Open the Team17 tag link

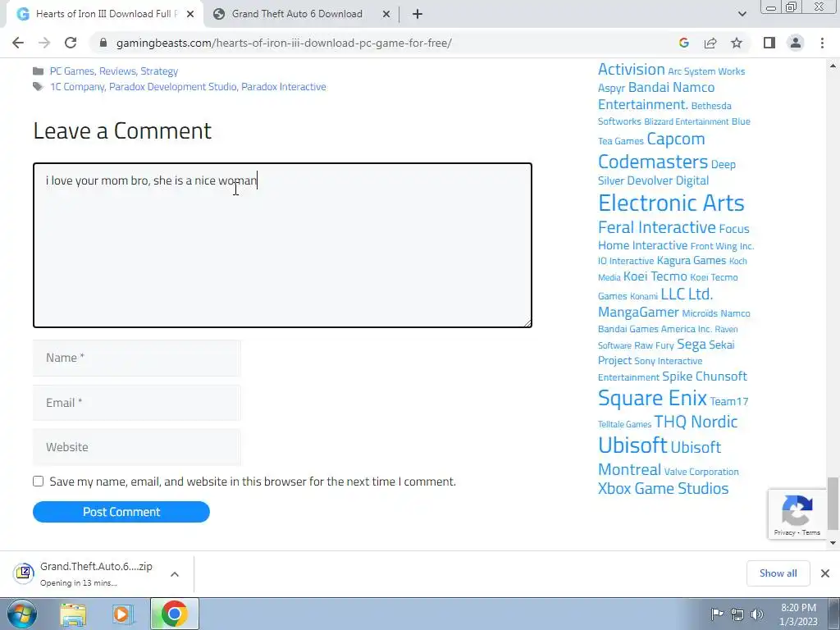click(728, 401)
